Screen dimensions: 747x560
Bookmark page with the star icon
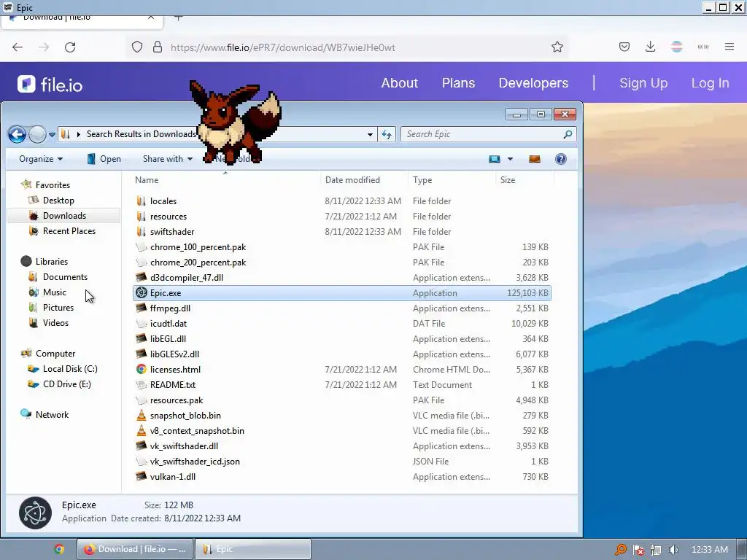[557, 47]
